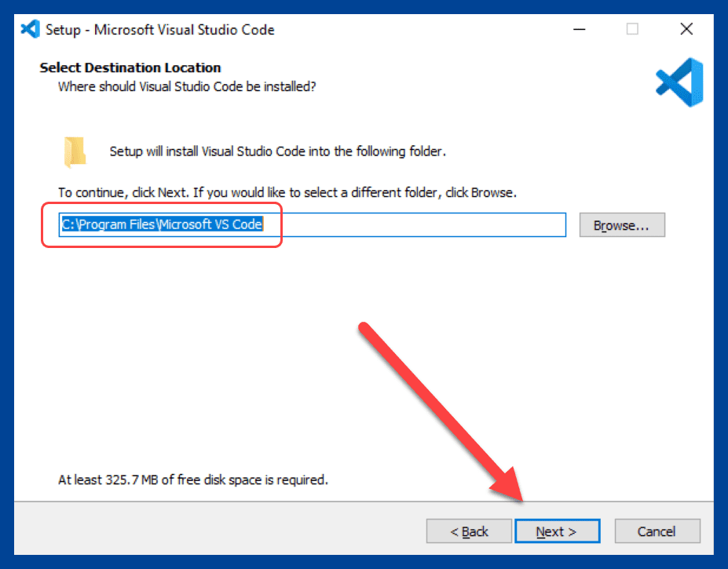Click the Select Destination Location heading
This screenshot has height=569, width=728.
pyautogui.click(x=130, y=67)
